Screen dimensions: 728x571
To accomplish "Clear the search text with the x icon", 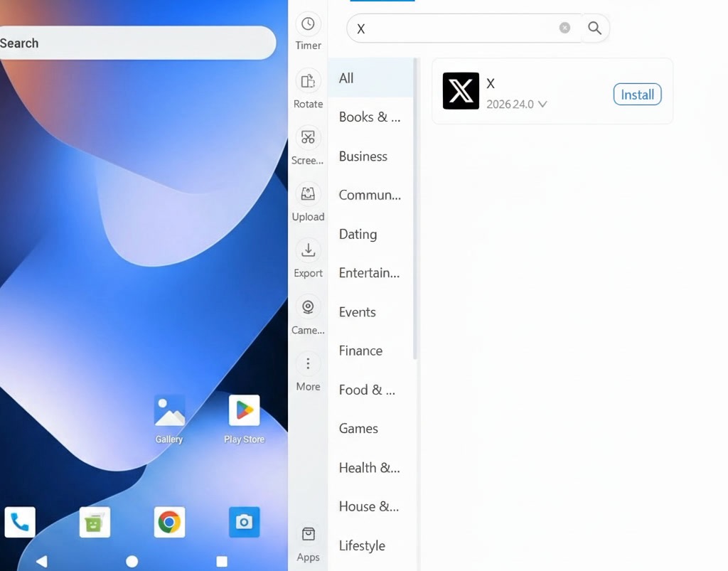I will 564,28.
